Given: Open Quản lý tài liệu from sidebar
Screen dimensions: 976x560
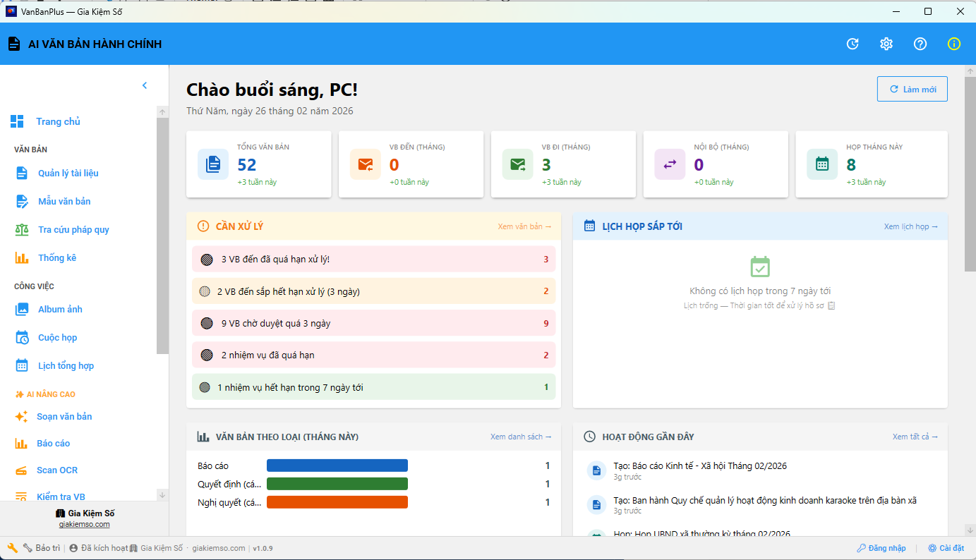Looking at the screenshot, I should coord(68,173).
